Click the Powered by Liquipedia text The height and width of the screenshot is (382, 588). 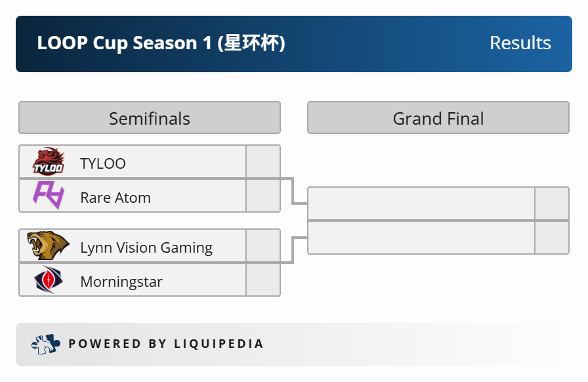click(x=166, y=344)
